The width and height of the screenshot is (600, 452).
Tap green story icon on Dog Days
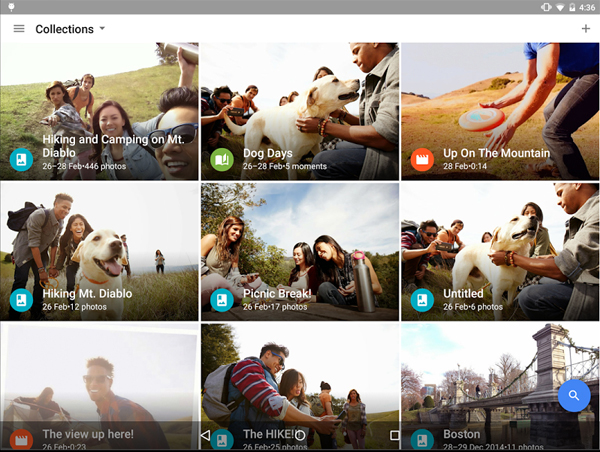pyautogui.click(x=222, y=159)
